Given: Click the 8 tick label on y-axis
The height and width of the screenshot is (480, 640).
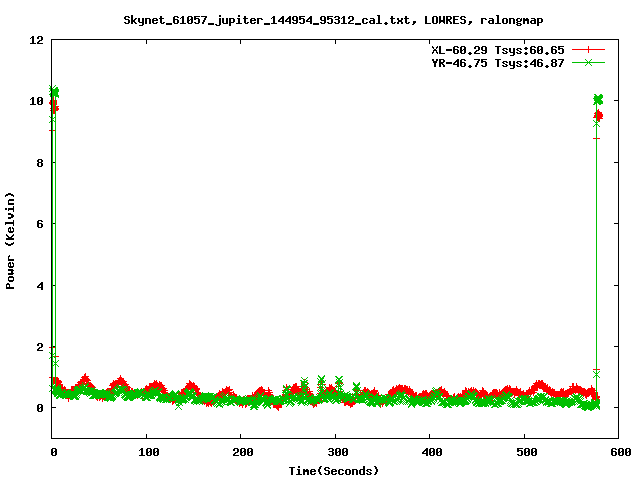Looking at the screenshot, I should (40, 163).
